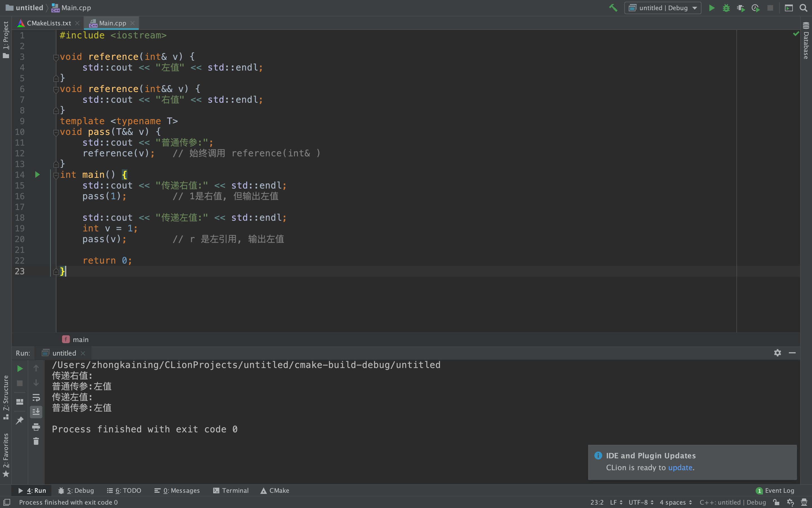Collapse the reference(int& v) function fold
Screen dimensions: 812x508
pyautogui.click(x=56, y=58)
